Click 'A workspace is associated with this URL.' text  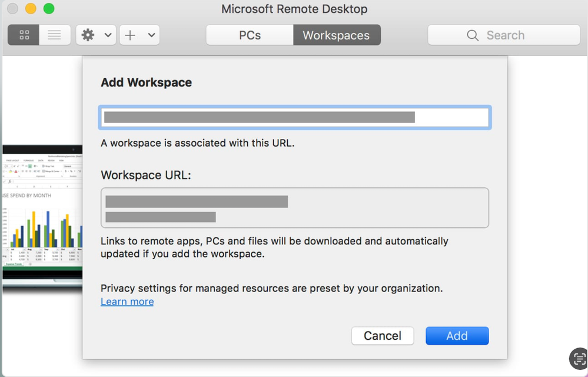[x=198, y=143]
